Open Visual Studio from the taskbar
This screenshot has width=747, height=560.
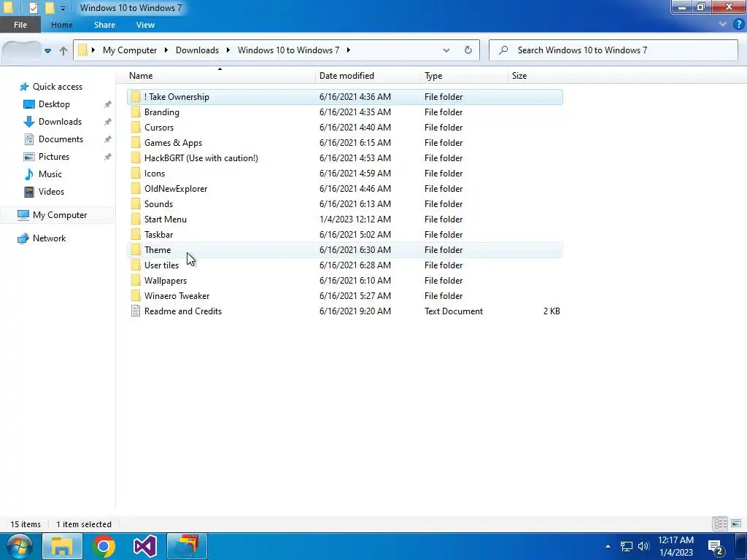(x=145, y=545)
